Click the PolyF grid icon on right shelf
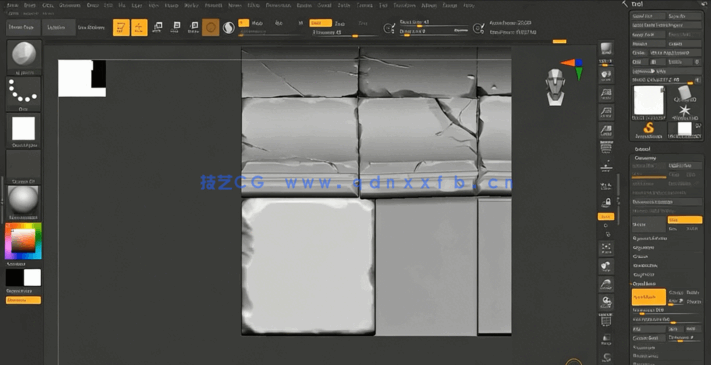 point(606,321)
